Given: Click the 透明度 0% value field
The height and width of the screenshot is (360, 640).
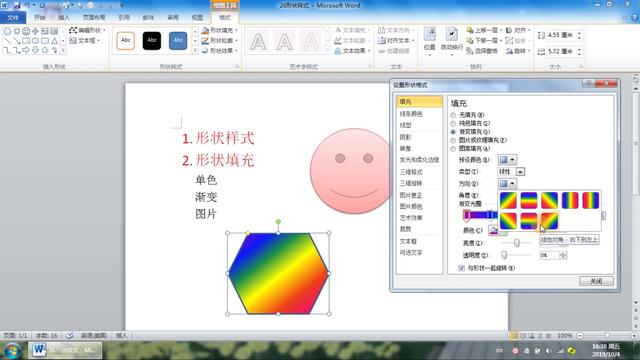Looking at the screenshot, I should tap(549, 255).
